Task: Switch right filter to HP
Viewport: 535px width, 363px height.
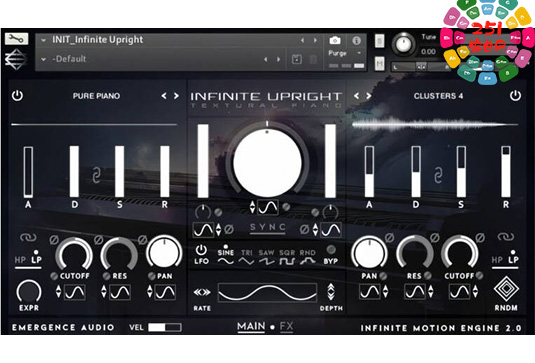Action: tap(497, 260)
